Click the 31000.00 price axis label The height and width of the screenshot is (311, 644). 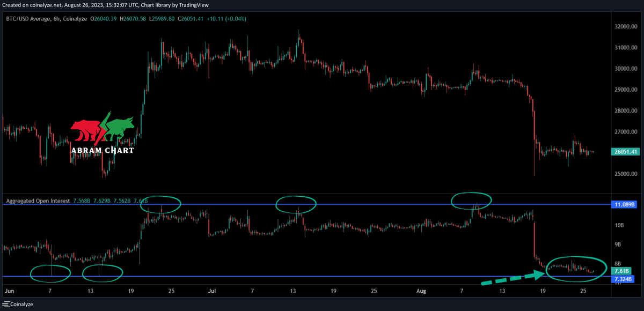(x=626, y=48)
